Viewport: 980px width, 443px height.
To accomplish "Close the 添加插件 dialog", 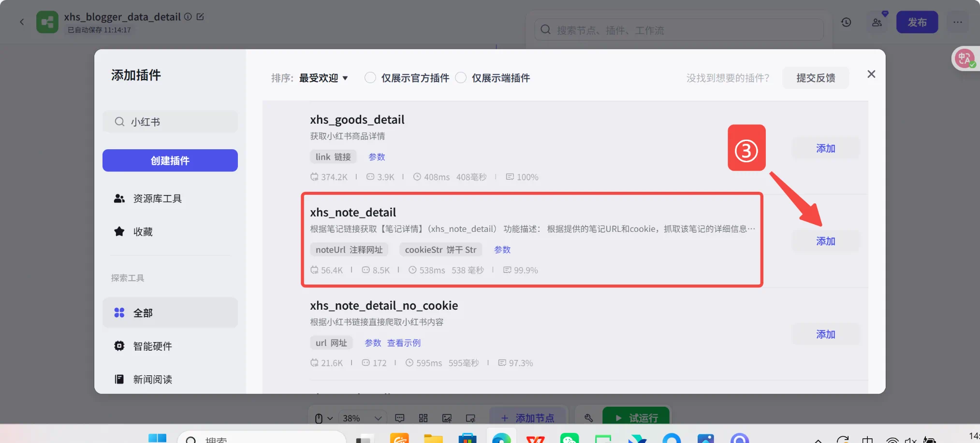I will pos(871,74).
